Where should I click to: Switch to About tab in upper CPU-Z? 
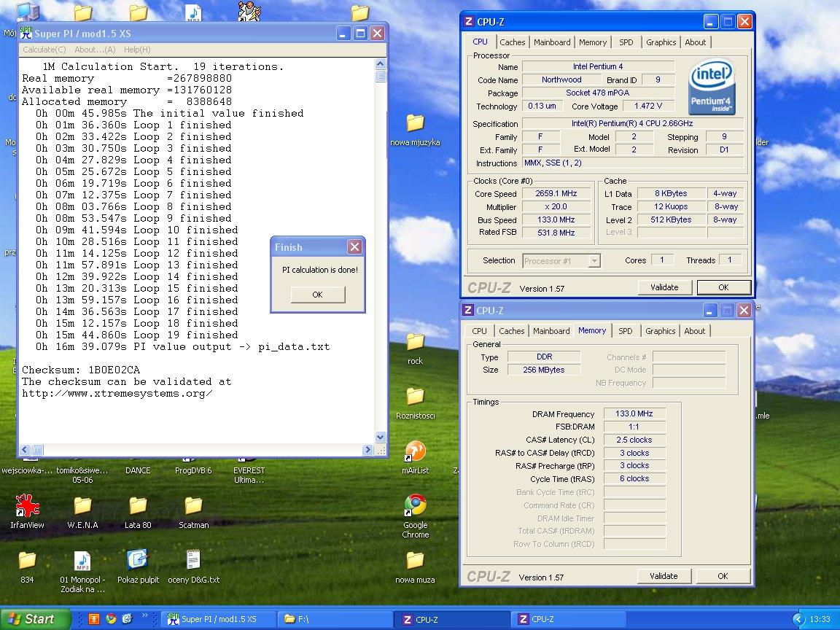696,42
